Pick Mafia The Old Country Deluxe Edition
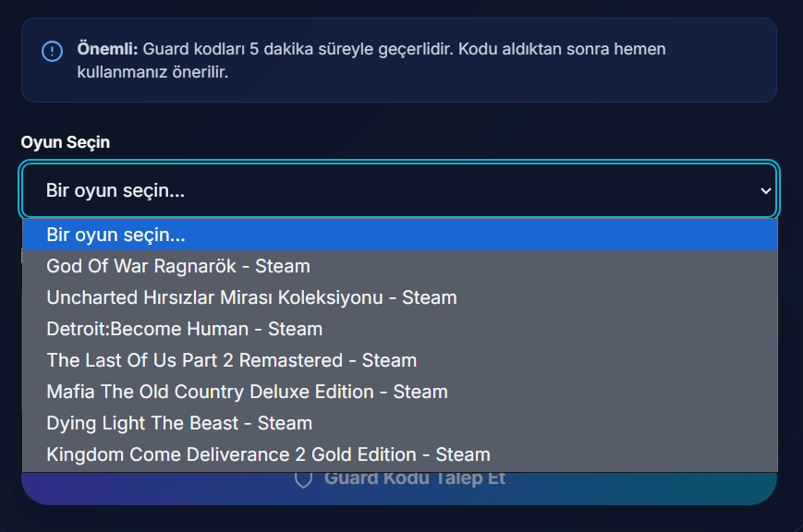The height and width of the screenshot is (532, 803). [399, 392]
